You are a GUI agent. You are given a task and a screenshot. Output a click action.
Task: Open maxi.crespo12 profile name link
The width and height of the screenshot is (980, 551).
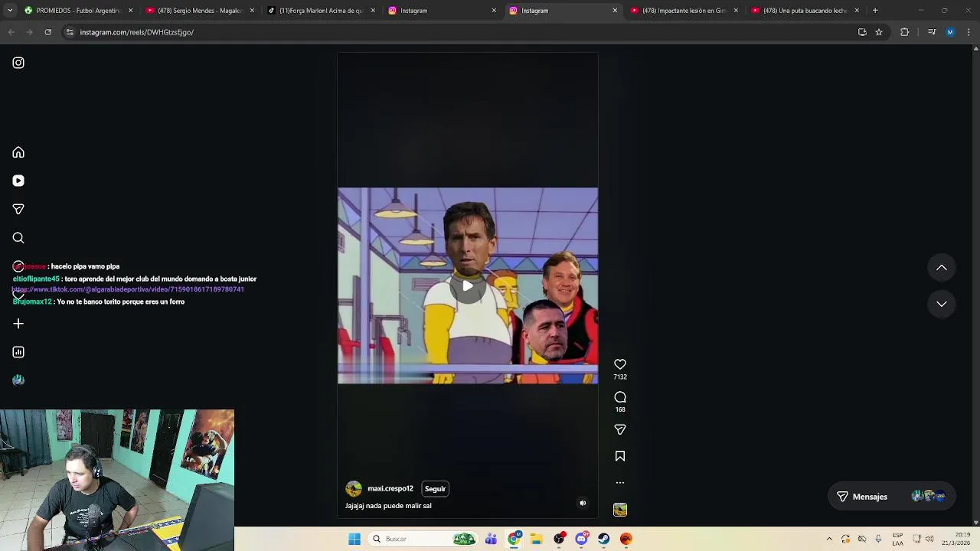tap(390, 488)
